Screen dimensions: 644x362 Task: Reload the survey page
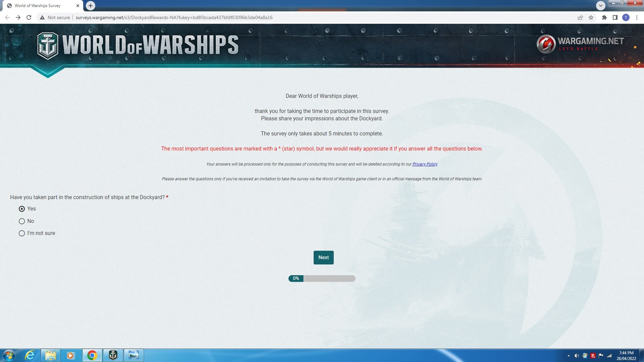tap(29, 17)
